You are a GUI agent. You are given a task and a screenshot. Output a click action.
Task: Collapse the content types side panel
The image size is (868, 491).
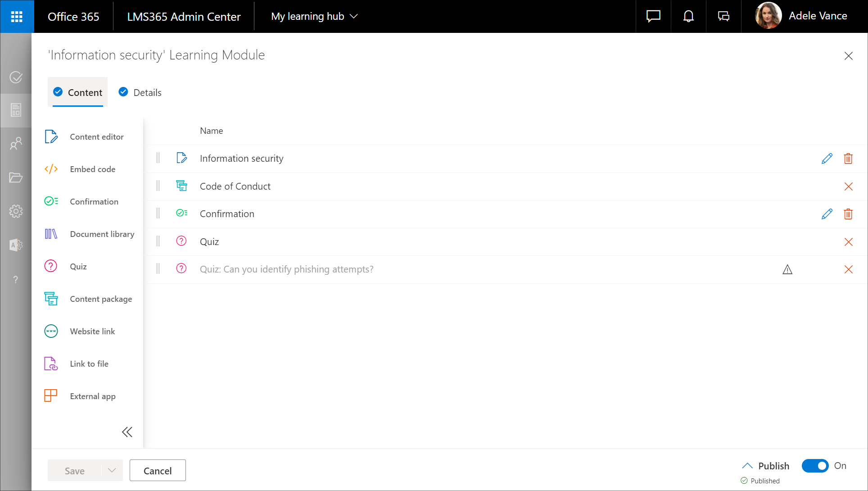pyautogui.click(x=127, y=432)
